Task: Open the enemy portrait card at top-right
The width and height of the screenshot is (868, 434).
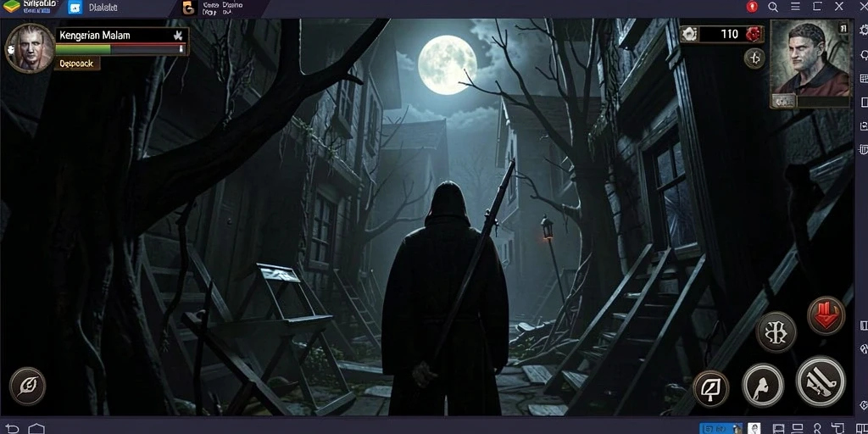Action: pos(810,64)
